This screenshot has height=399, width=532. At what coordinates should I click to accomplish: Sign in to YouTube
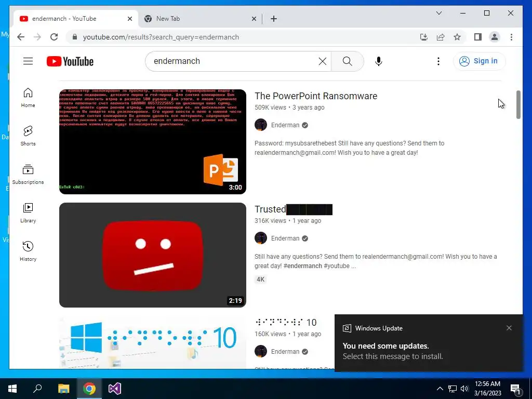tap(479, 61)
